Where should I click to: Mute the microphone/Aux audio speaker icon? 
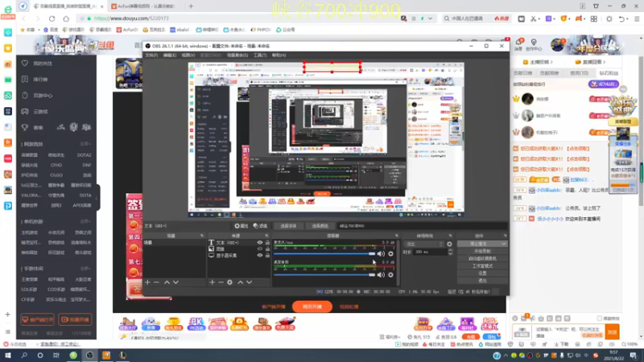(x=381, y=253)
